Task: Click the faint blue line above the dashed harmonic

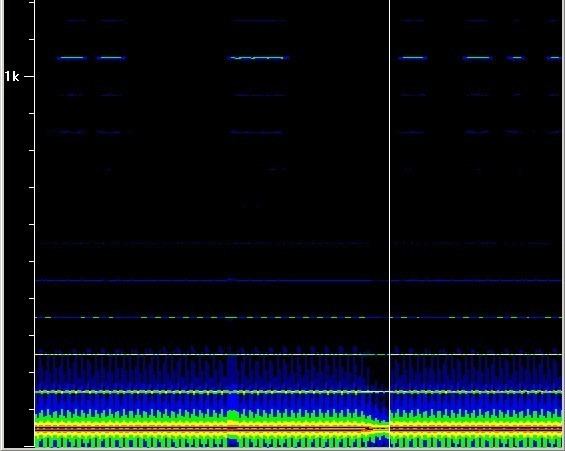Action: point(299,280)
